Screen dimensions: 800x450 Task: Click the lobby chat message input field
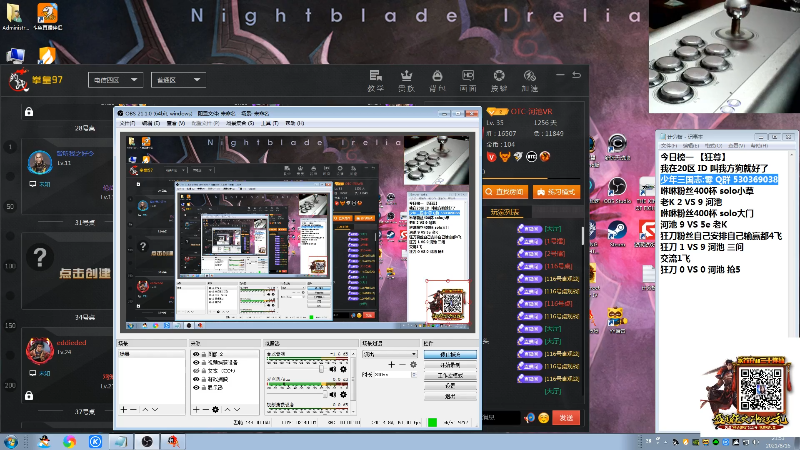click(x=502, y=417)
